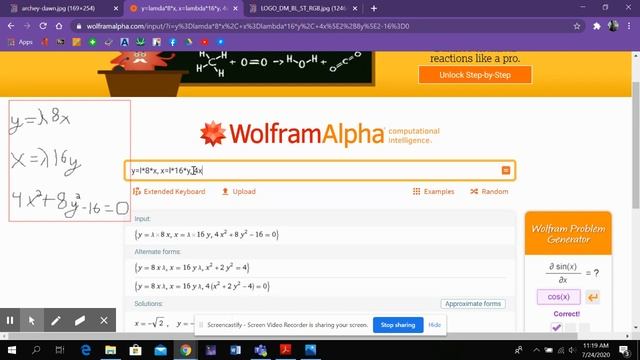Click the vertical page scrollbar
Image resolution: width=640 pixels, height=360 pixels.
click(x=636, y=145)
